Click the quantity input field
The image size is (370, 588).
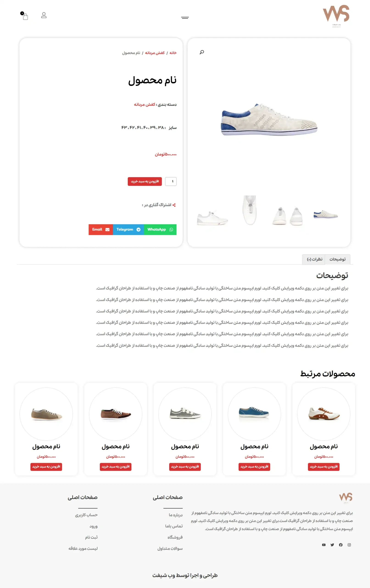[171, 181]
